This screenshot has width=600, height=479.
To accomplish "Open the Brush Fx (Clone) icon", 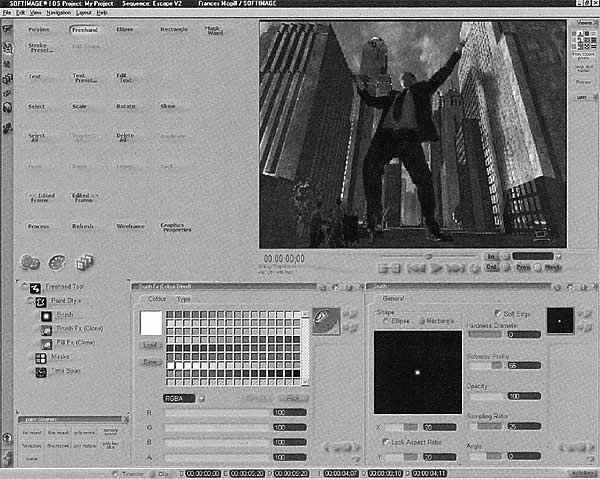I will click(x=46, y=328).
